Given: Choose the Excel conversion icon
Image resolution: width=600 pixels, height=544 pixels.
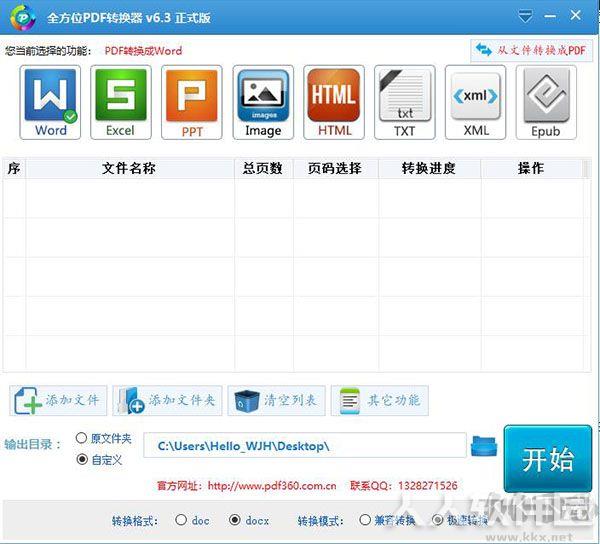Looking at the screenshot, I should coord(121,102).
